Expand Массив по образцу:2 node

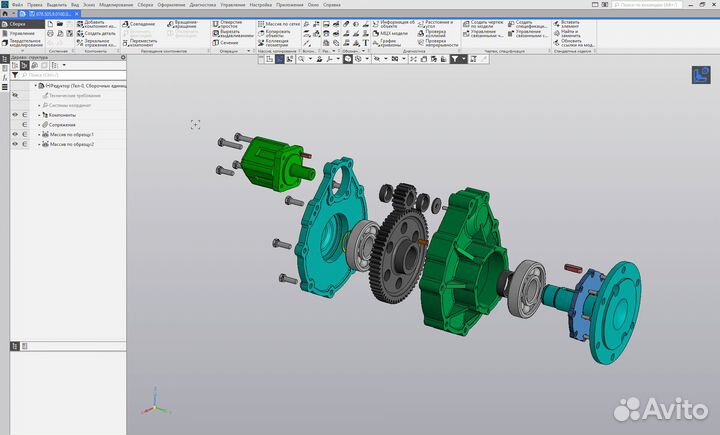[39, 144]
